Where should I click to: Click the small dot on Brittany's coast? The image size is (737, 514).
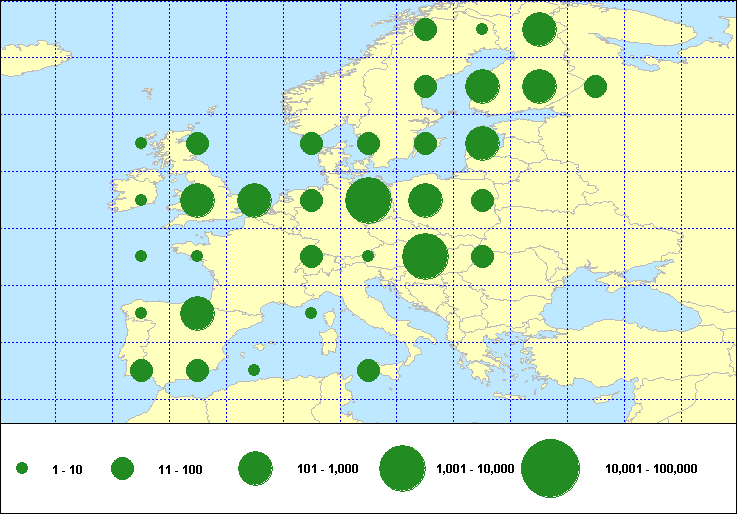pyautogui.click(x=197, y=256)
